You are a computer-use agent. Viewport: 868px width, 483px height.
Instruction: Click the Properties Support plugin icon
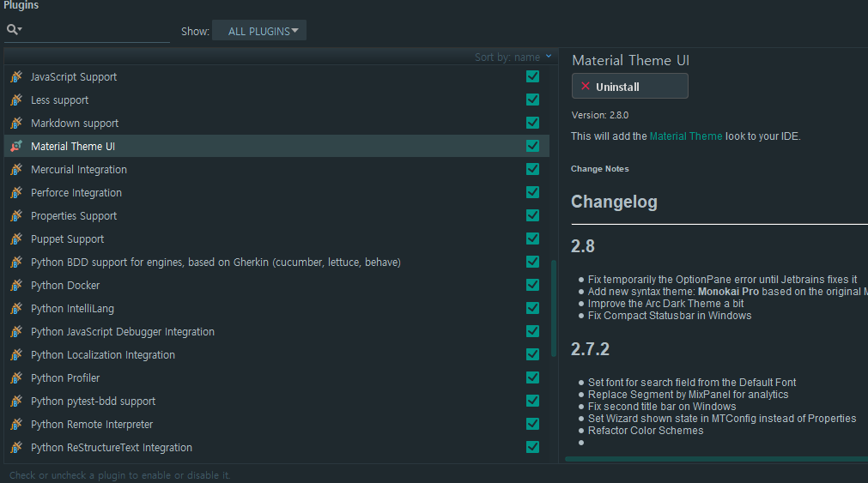16,216
